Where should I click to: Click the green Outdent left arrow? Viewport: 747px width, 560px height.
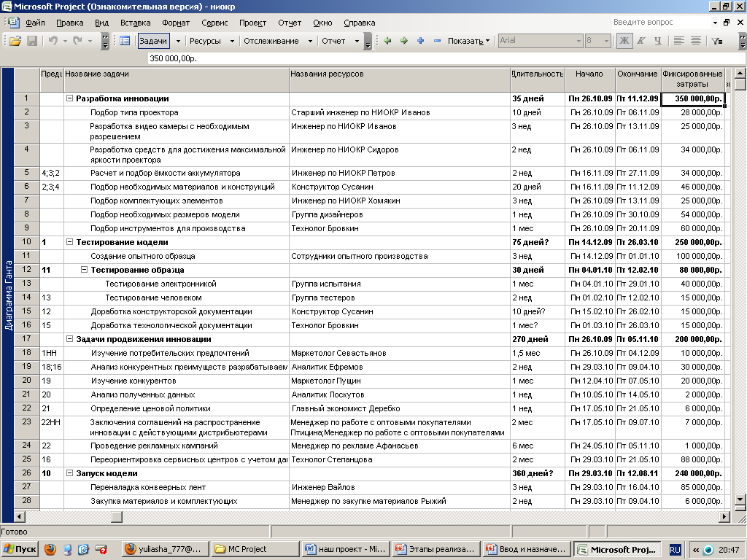(x=387, y=41)
